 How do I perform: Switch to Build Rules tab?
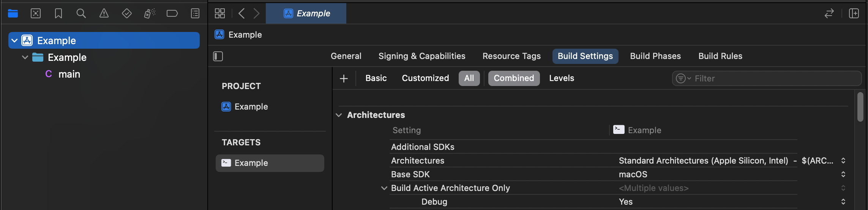tap(720, 56)
